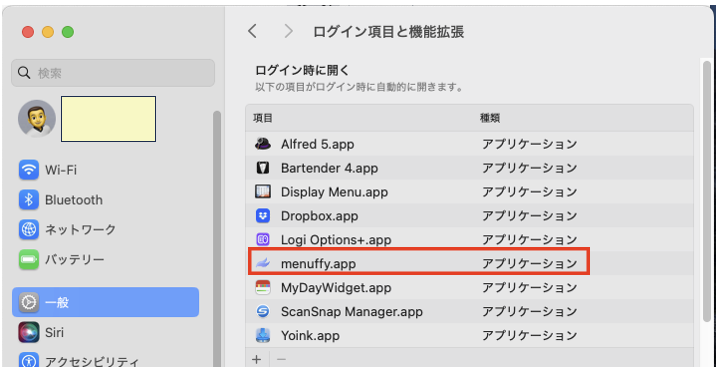The image size is (717, 372).
Task: Click the Alfred 5.app hat icon
Action: pyautogui.click(x=263, y=144)
